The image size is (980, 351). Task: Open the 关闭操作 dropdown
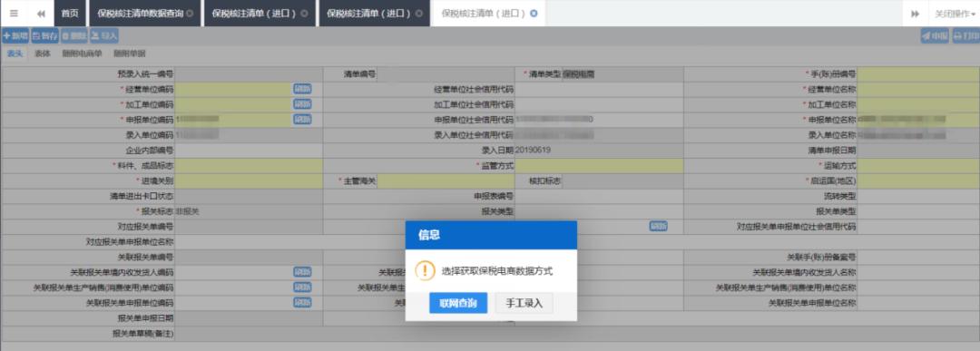pyautogui.click(x=955, y=13)
